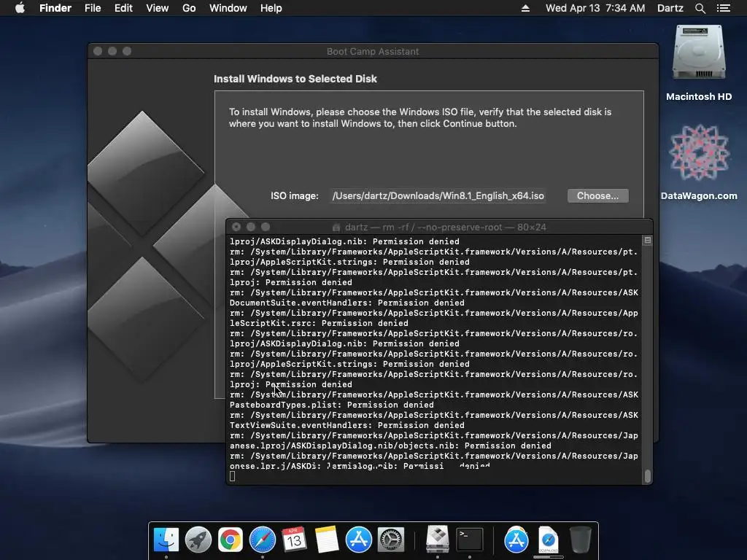Image resolution: width=747 pixels, height=560 pixels.
Task: Click Terminal split-pane icon above scrollbar
Action: point(648,241)
